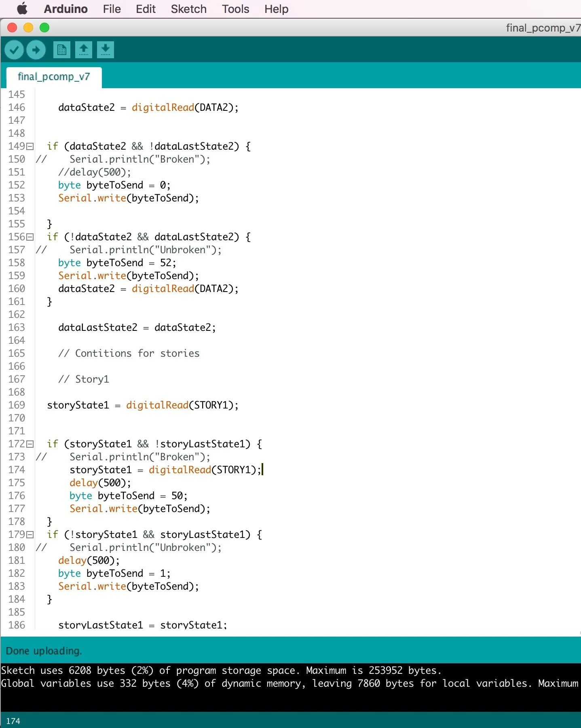Open a sketch using the Open arrow-up icon

pyautogui.click(x=84, y=50)
